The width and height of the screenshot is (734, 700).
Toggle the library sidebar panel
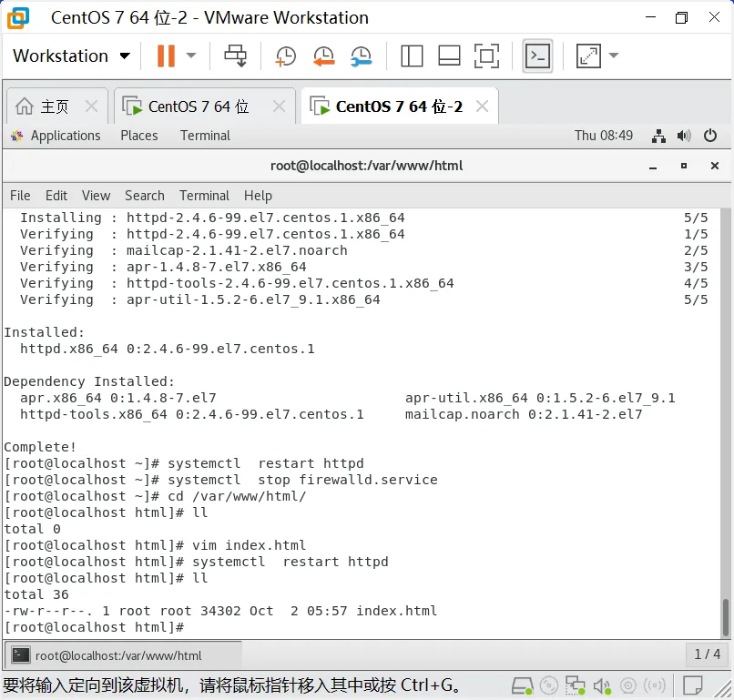(412, 56)
